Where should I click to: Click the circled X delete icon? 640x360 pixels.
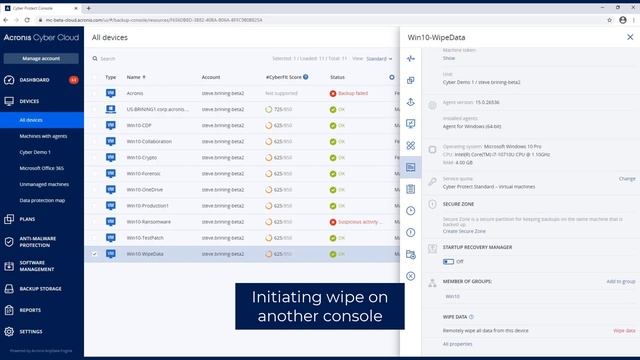(411, 276)
